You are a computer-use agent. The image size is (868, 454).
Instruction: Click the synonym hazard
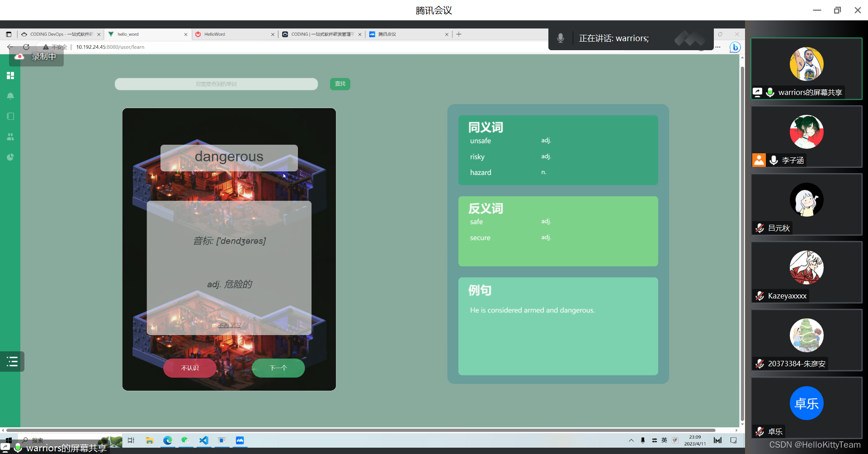pyautogui.click(x=481, y=173)
